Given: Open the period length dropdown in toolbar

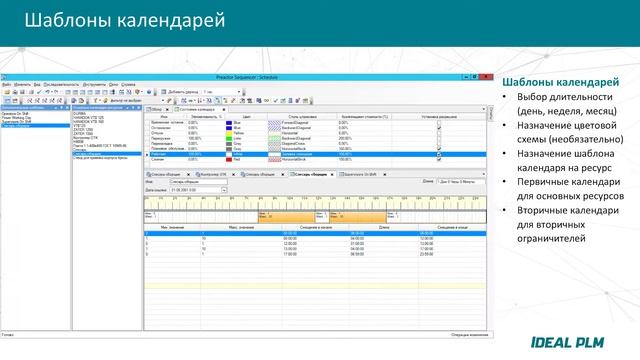Looking at the screenshot, I should click(239, 92).
